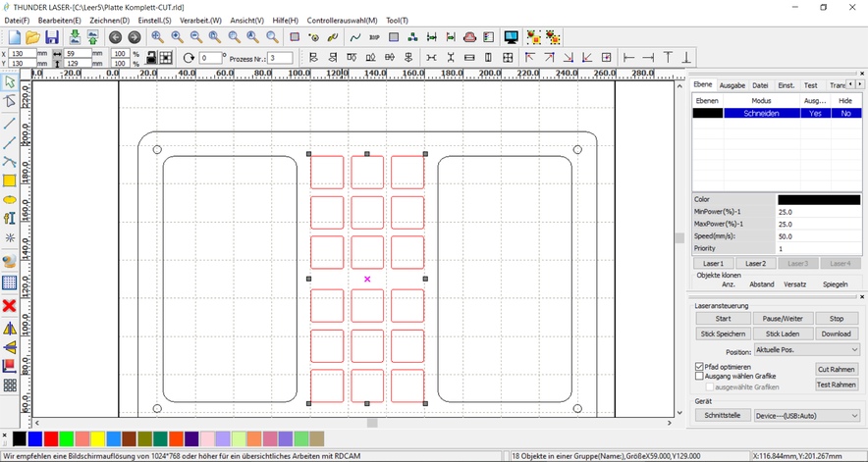The image size is (868, 462).
Task: Click the rotate icon beside the angle field
Action: point(189,58)
